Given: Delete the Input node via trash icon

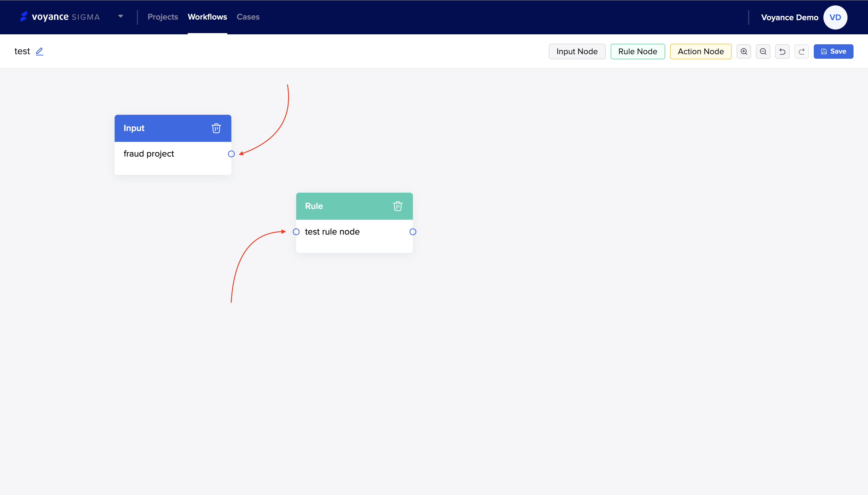Looking at the screenshot, I should [x=216, y=128].
